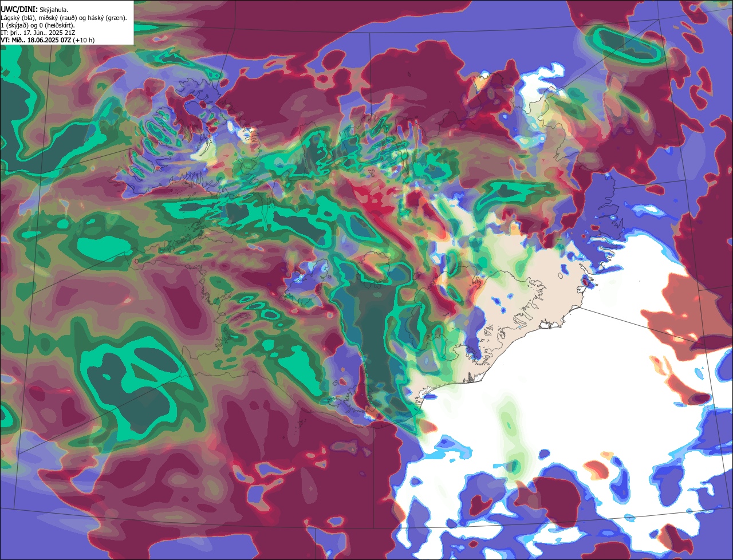
Task: Select the "háský (græn)." legend text
Action: [107, 18]
